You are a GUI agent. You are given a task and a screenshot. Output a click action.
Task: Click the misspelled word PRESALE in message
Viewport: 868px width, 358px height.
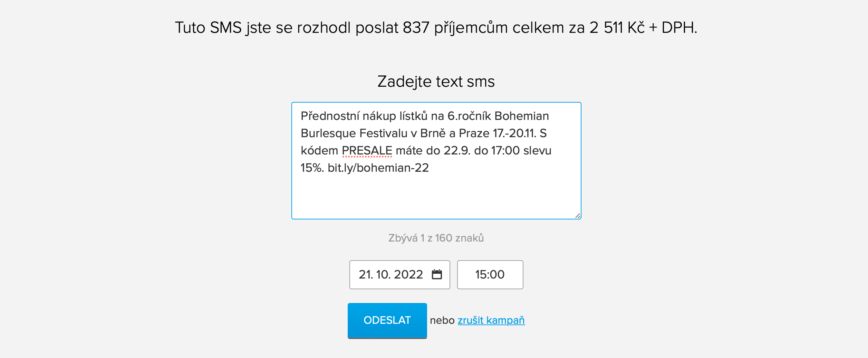tap(367, 151)
